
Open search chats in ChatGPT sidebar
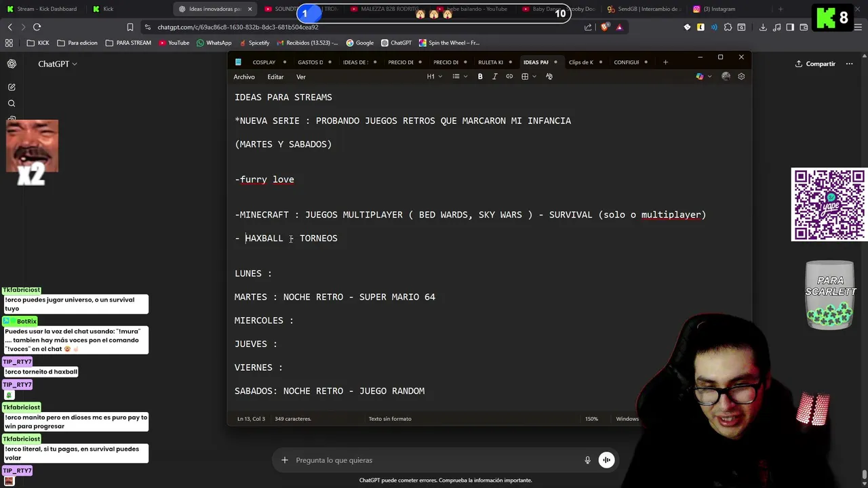[x=12, y=104]
